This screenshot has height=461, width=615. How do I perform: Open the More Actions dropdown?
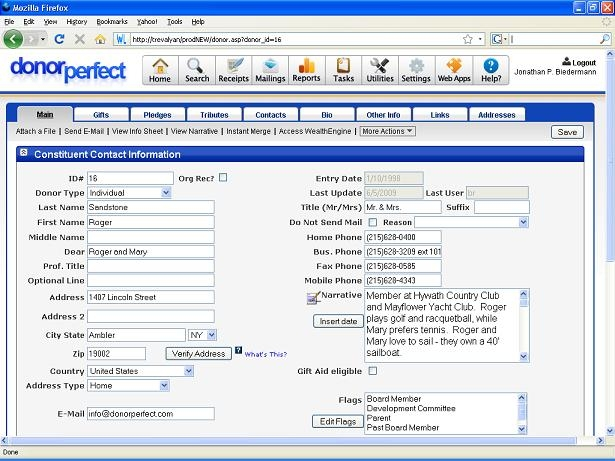[387, 131]
